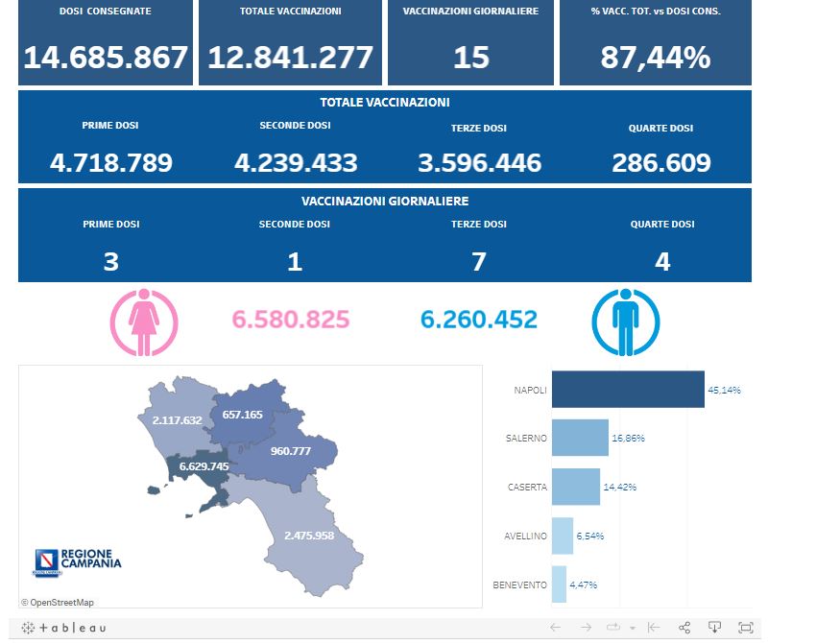Click the Replay animation icon
840x644 pixels.
612,628
